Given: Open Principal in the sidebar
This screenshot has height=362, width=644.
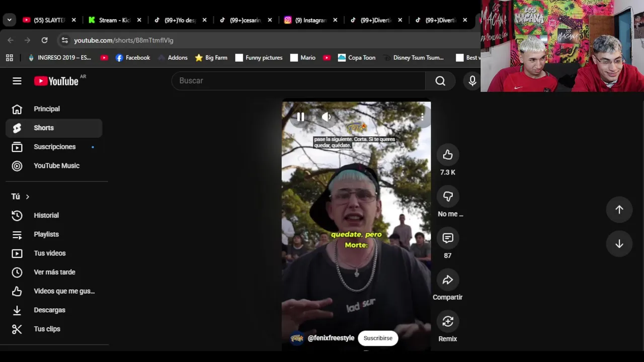Looking at the screenshot, I should (54, 109).
